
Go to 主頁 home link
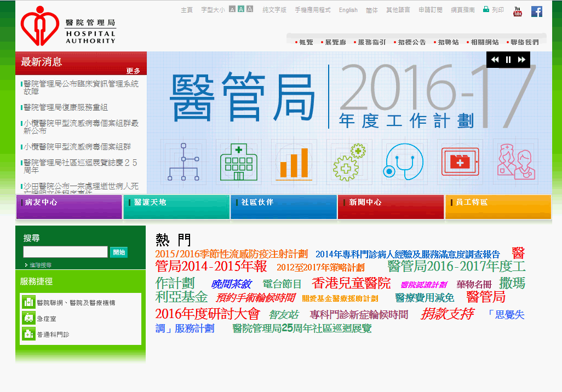pyautogui.click(x=187, y=10)
